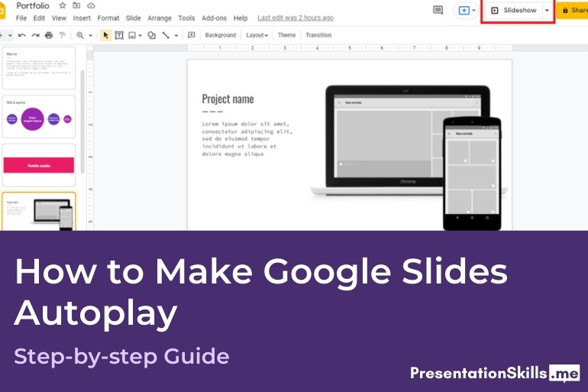The height and width of the screenshot is (392, 588).
Task: Click the Add comment icon in toolbar
Action: [x=191, y=35]
